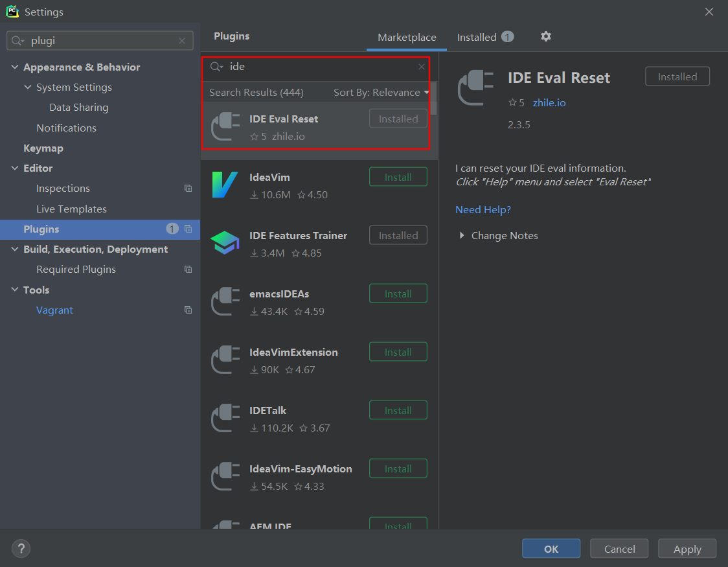Click the emacsIDEAs plug icon
This screenshot has height=567, width=728.
225,301
